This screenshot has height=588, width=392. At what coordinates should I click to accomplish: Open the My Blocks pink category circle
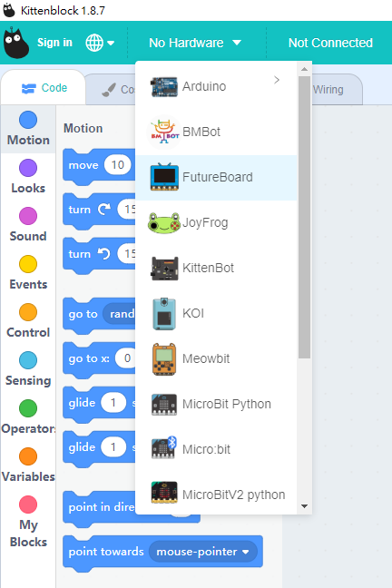(x=28, y=505)
